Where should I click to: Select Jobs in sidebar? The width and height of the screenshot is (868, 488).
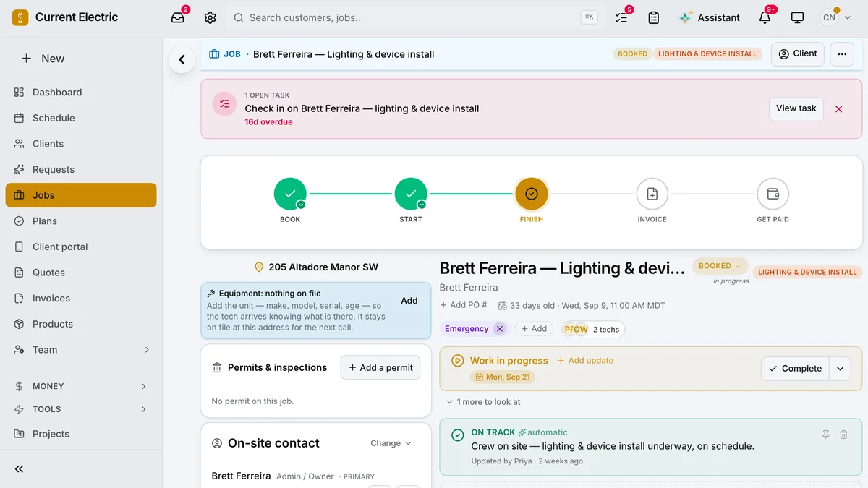81,195
